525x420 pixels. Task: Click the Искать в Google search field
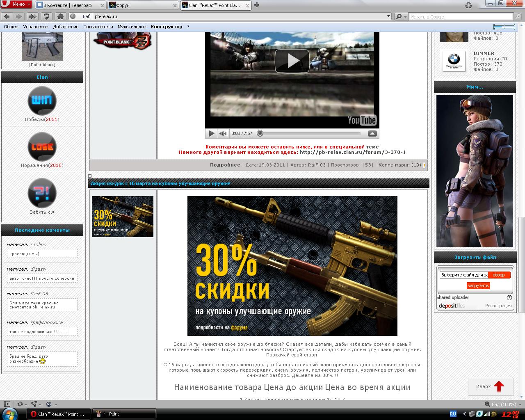tap(460, 17)
